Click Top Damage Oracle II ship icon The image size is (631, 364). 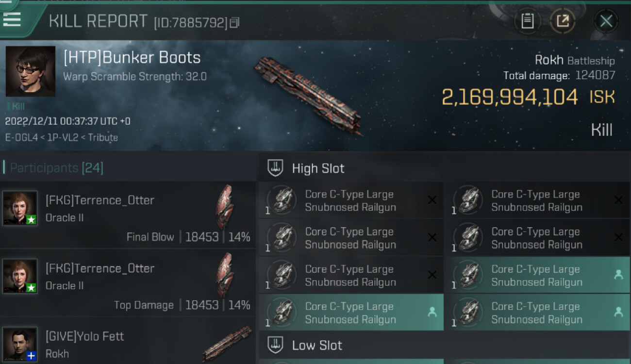(x=224, y=275)
